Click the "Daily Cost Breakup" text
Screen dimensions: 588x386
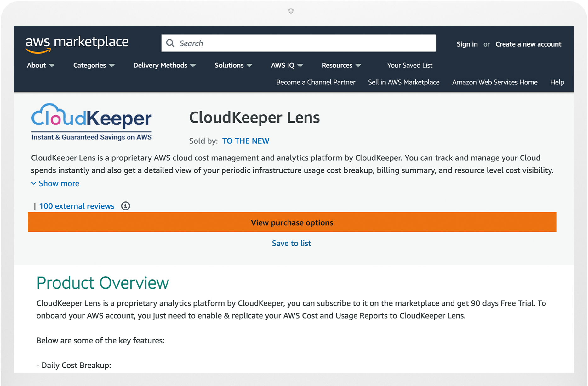(x=76, y=365)
